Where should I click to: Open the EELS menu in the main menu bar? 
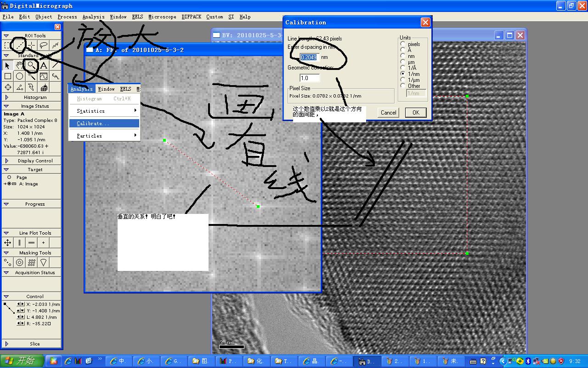tap(137, 17)
